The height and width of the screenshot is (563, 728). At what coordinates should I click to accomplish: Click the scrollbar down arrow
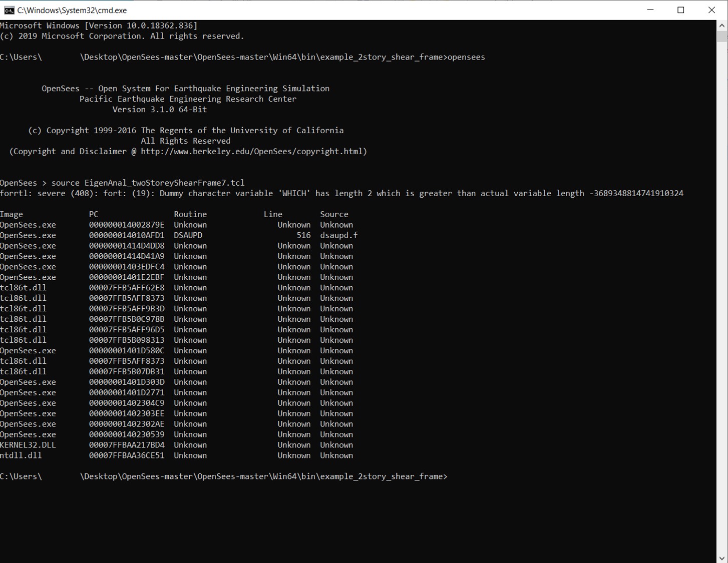[x=723, y=557]
